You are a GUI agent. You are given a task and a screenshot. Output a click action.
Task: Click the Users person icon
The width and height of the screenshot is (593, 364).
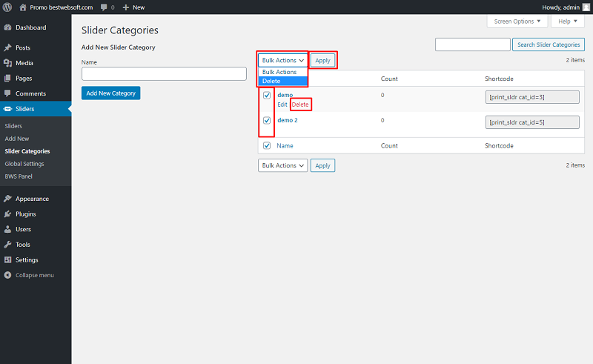pos(7,229)
